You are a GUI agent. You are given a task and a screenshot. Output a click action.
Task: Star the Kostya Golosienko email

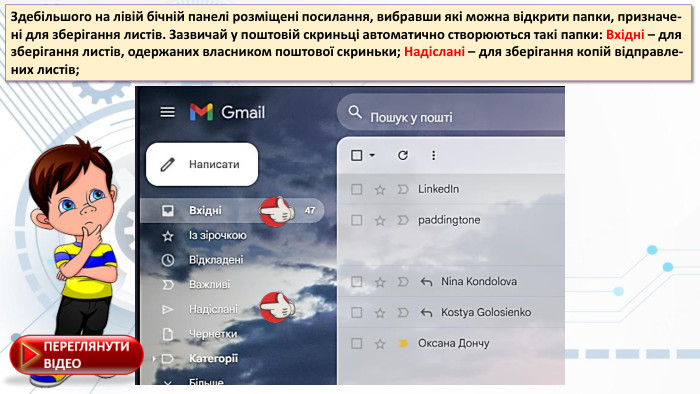click(x=380, y=313)
